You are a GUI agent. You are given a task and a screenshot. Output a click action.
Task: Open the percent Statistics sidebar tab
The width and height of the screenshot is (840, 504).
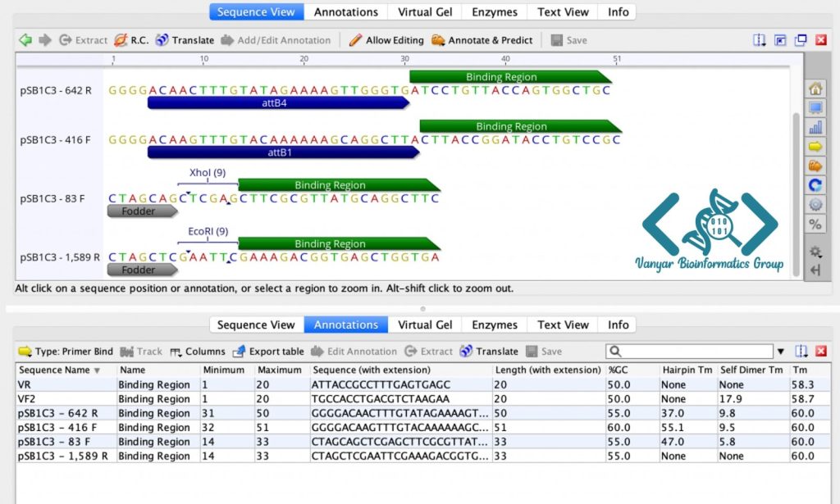pyautogui.click(x=815, y=225)
